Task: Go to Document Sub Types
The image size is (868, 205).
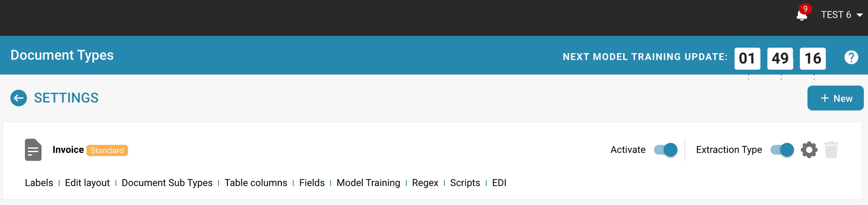Action: tap(167, 183)
